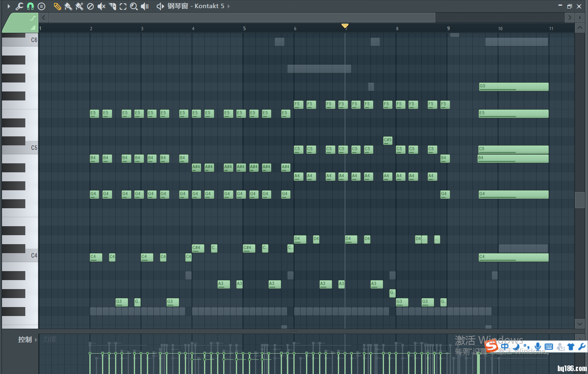Open the piano roll options menu arrow
The image size is (588, 374).
9,6
